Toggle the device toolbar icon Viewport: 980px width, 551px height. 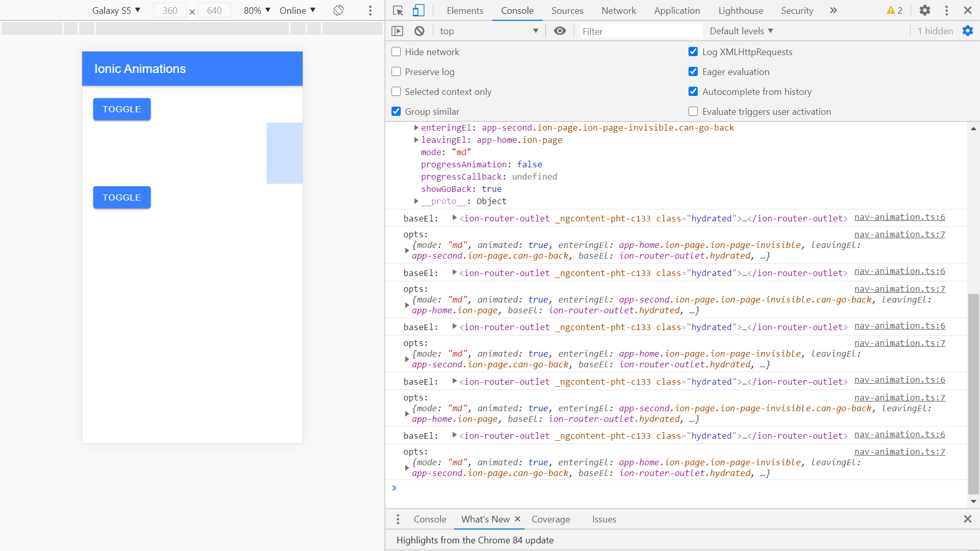click(419, 10)
